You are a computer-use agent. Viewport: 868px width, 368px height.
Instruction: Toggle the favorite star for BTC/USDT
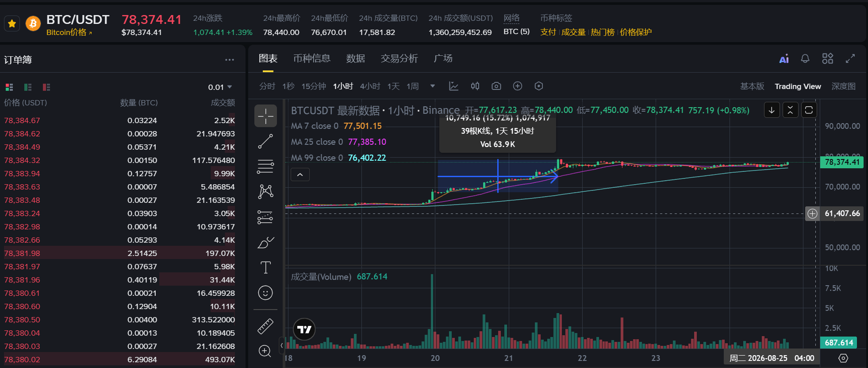[x=12, y=23]
